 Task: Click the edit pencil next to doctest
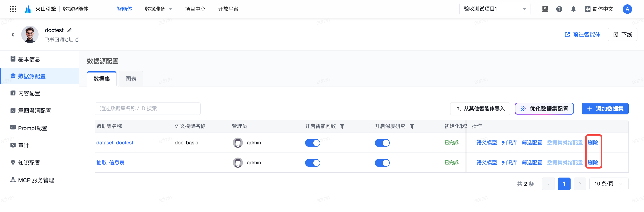click(70, 30)
